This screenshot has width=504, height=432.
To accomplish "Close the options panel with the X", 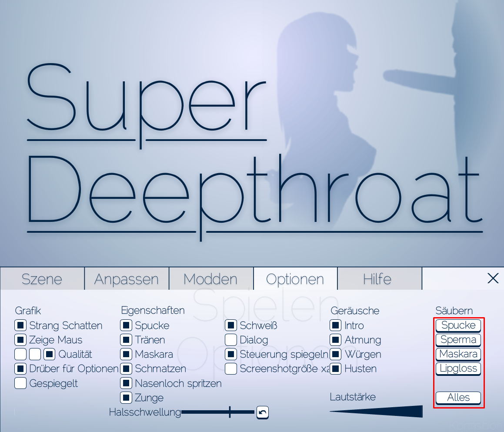I will [493, 278].
